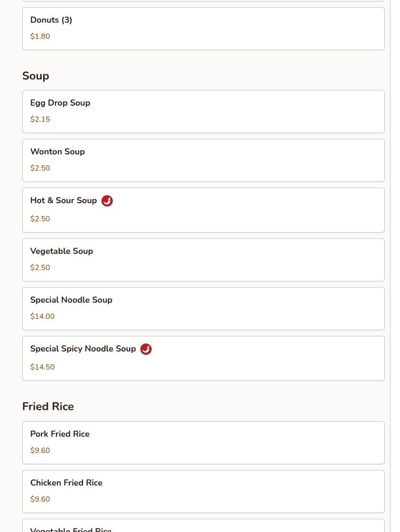Click the spicy icon beside Hot & Sour Soup
400x532 pixels.
pos(107,201)
